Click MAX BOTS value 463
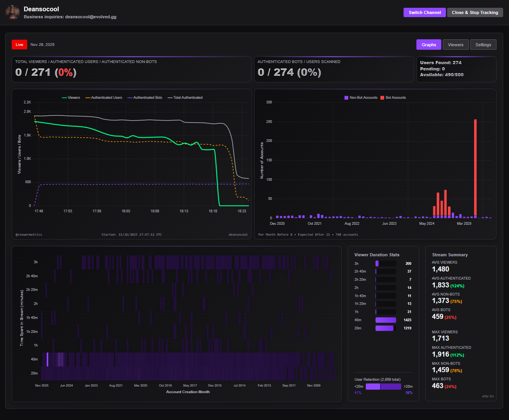The image size is (509, 420). pyautogui.click(x=438, y=386)
